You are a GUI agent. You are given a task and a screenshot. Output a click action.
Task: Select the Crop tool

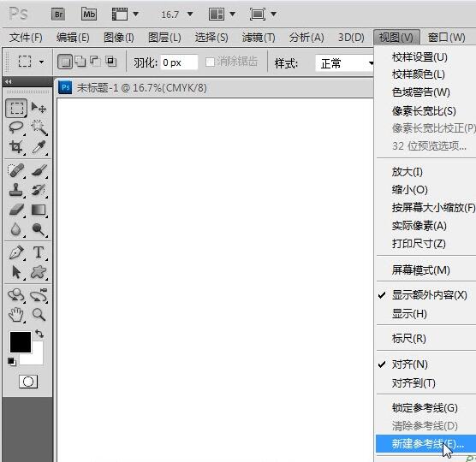point(16,147)
